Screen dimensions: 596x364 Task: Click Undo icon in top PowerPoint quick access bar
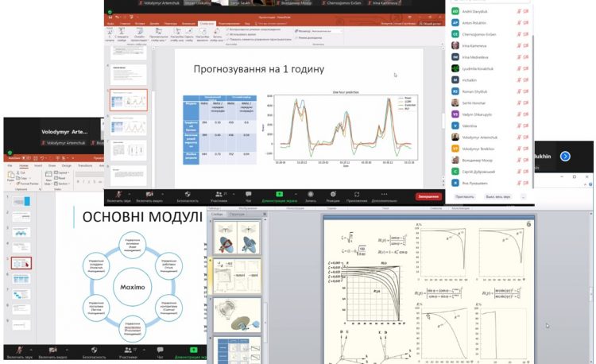click(x=117, y=17)
